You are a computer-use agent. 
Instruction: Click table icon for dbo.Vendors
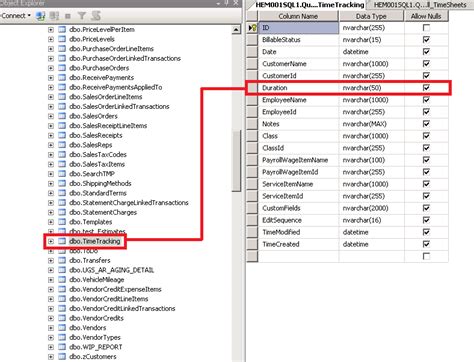[62, 328]
